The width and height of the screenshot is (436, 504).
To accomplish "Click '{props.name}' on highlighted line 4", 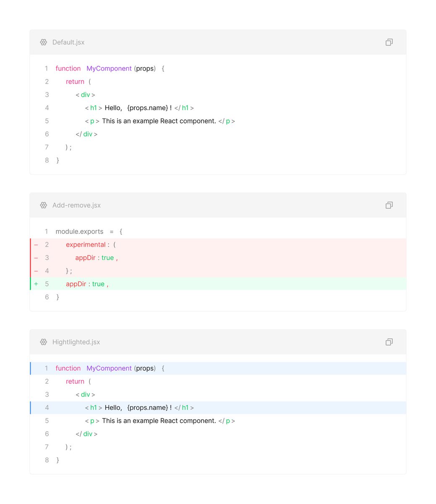I will pyautogui.click(x=148, y=408).
